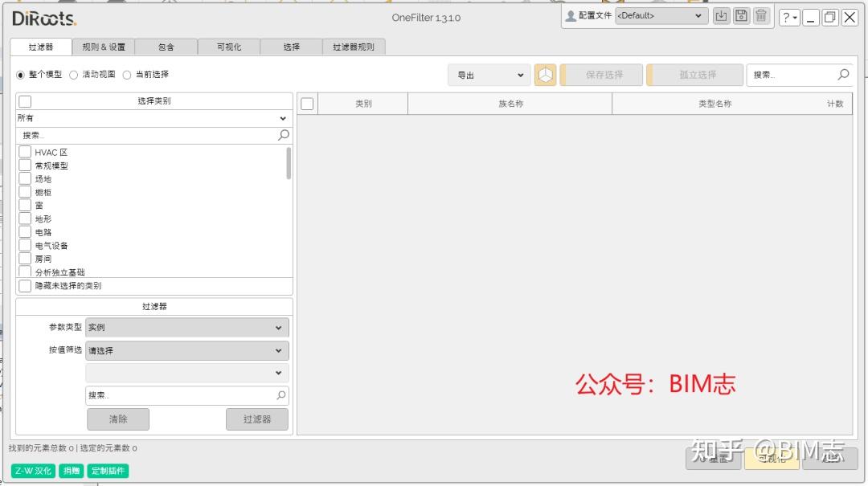Open the 按值筛选 value selection dropdown

point(186,350)
